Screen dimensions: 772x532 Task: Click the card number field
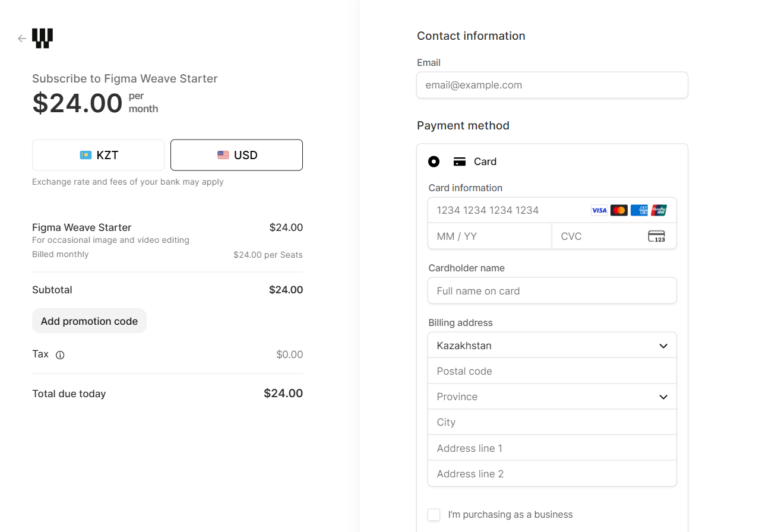552,210
